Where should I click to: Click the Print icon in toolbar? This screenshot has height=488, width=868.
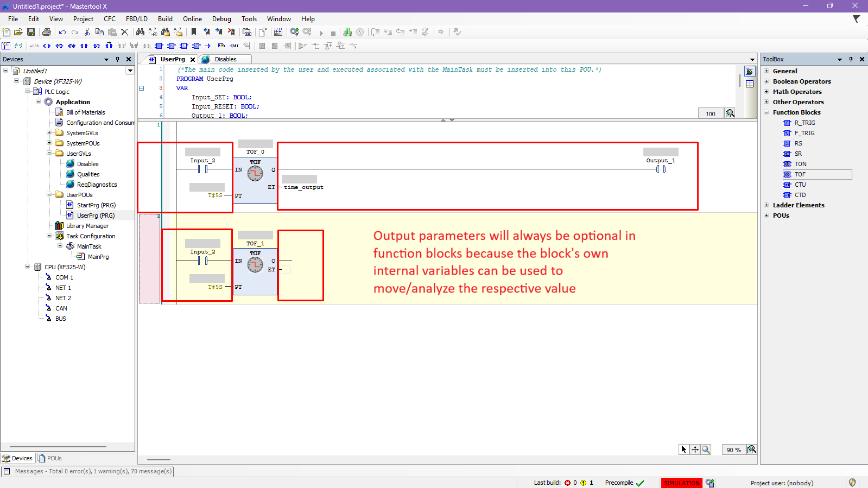click(47, 32)
